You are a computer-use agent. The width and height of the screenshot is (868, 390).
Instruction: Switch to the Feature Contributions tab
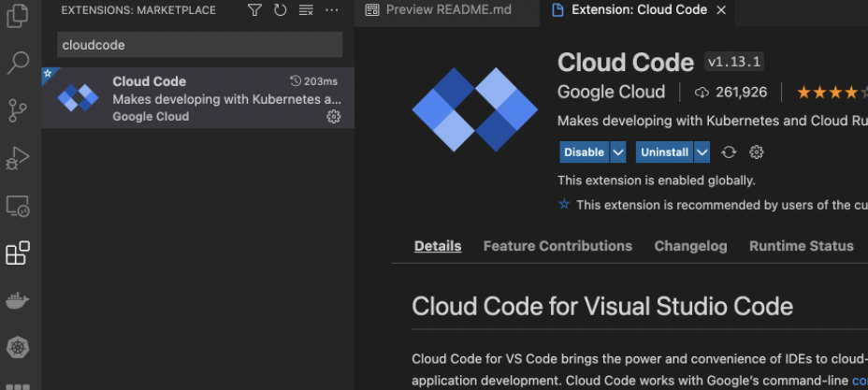(x=557, y=246)
